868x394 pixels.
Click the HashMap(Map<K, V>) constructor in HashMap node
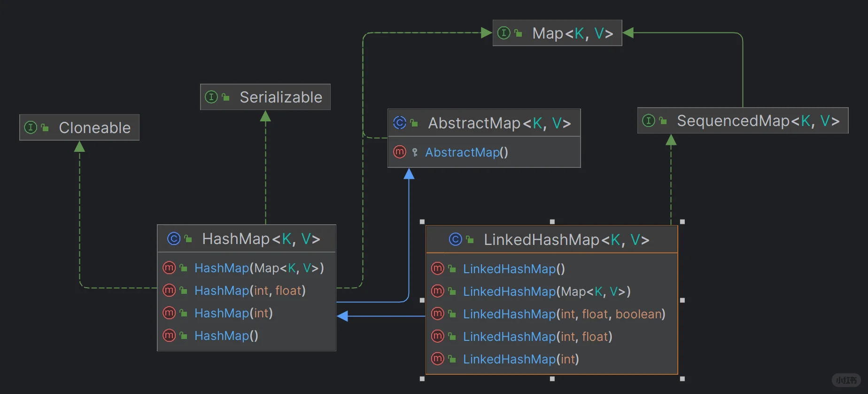(259, 268)
